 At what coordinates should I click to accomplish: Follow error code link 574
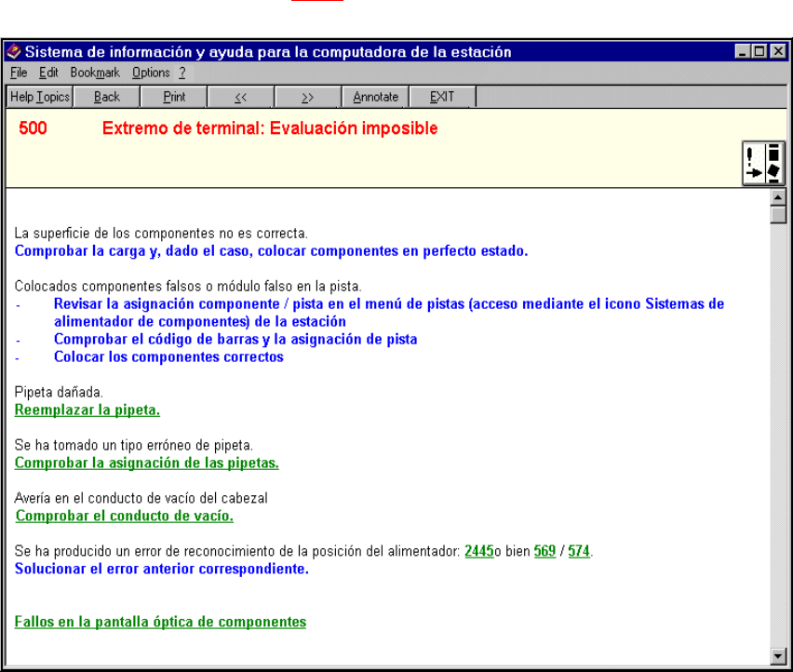tap(579, 551)
